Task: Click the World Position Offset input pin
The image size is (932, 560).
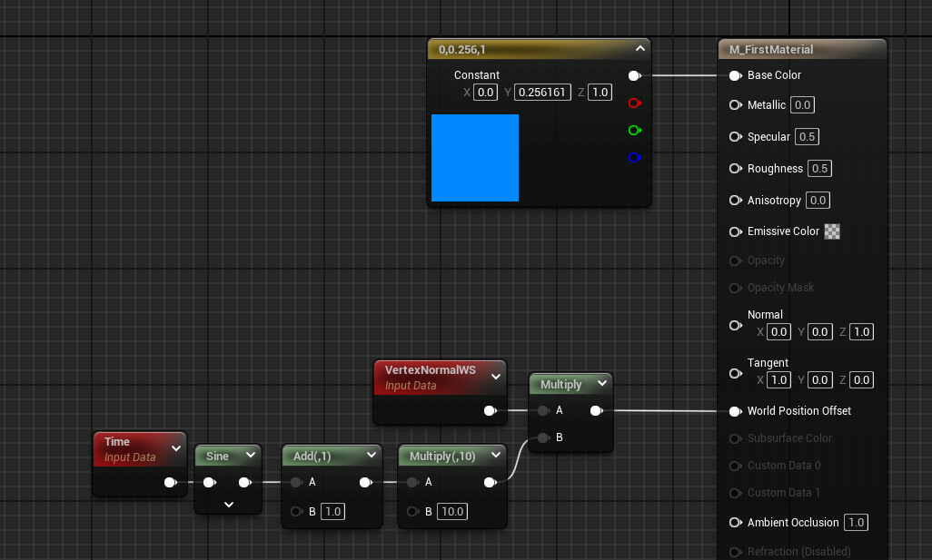Action: (x=735, y=411)
